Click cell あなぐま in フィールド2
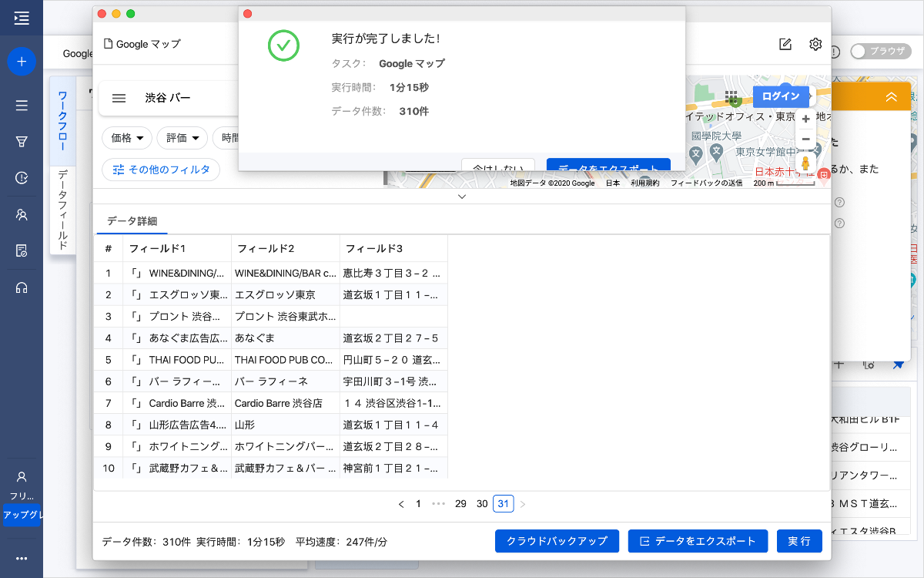 [x=286, y=338]
